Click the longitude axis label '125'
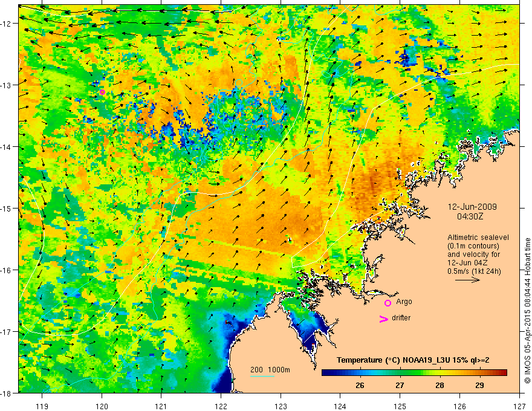This screenshot has height=411, width=532. pyautogui.click(x=400, y=406)
